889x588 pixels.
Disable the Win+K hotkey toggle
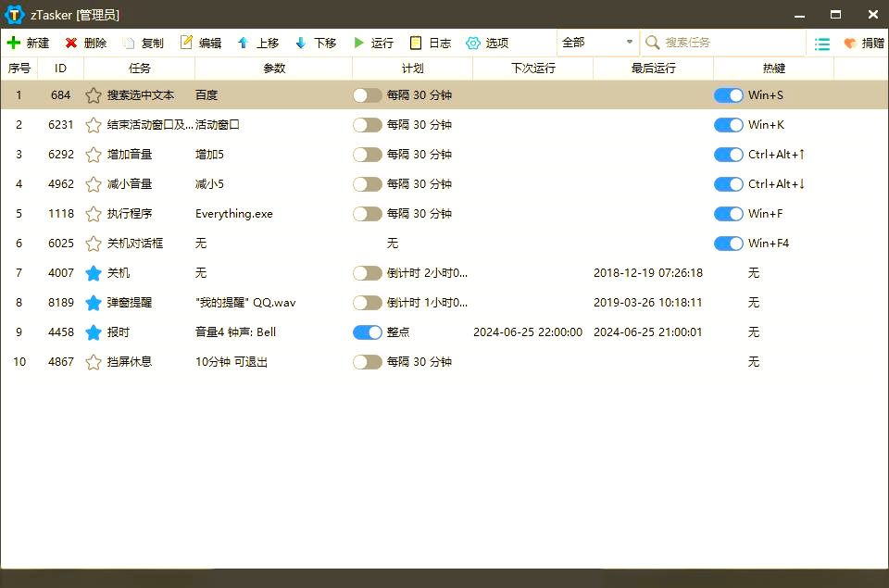click(729, 125)
